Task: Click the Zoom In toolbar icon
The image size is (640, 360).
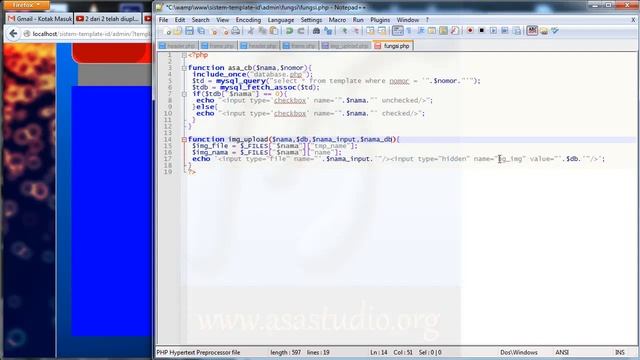Action: tap(344, 31)
